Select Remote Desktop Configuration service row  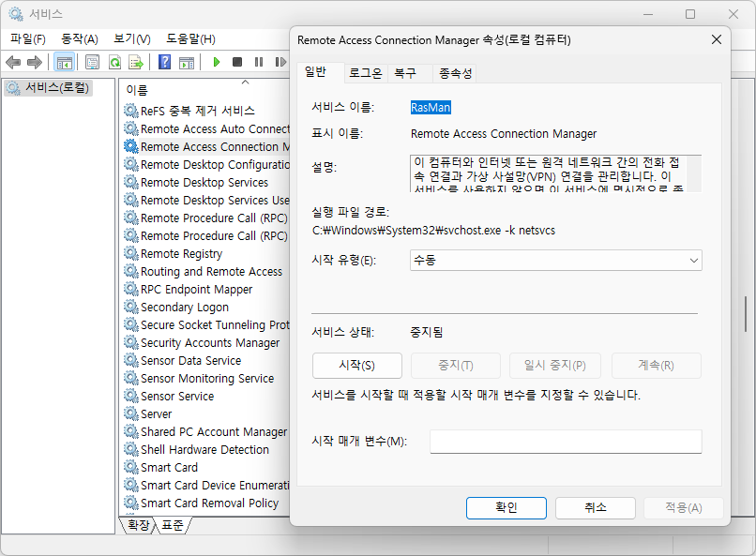[x=206, y=164]
